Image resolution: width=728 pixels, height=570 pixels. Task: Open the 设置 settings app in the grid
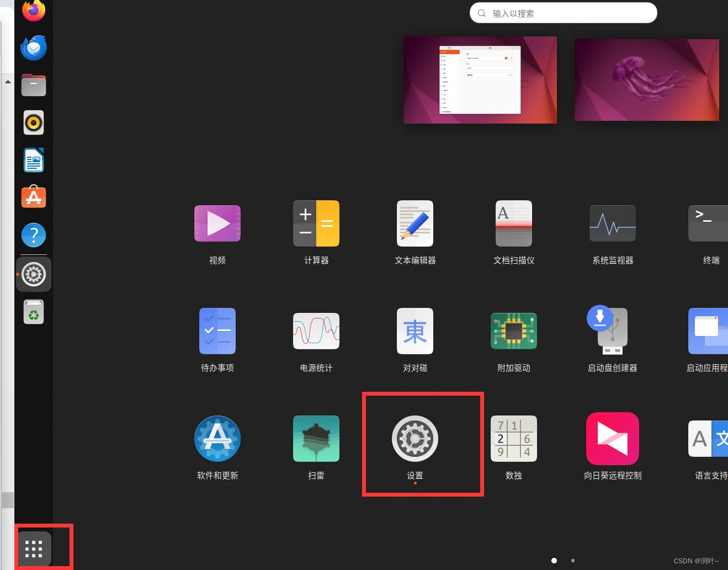[x=415, y=439]
